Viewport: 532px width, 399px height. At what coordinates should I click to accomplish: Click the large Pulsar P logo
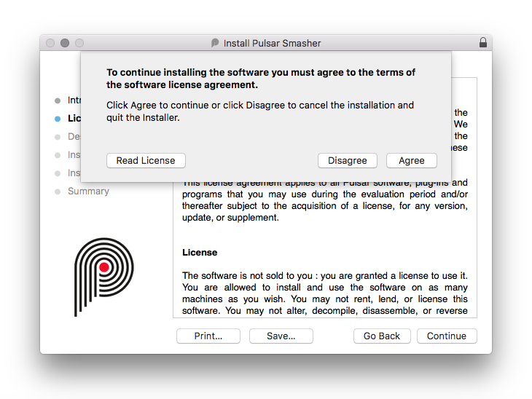tap(103, 277)
